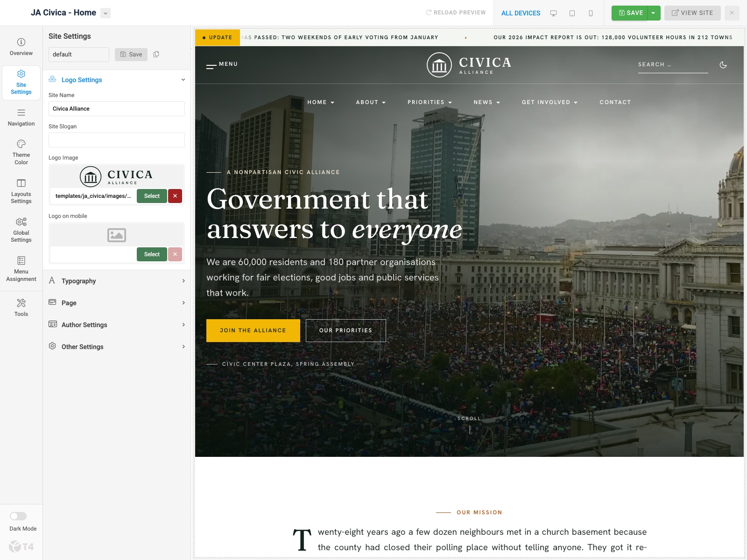
Task: Switch preview to desktop device
Action: 553,13
